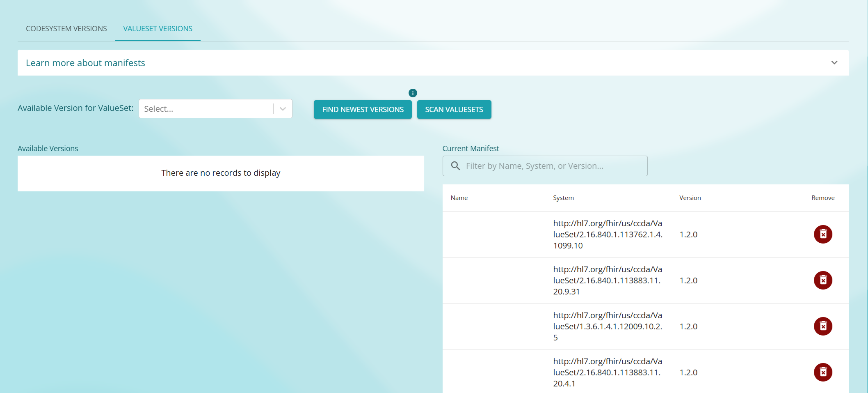The height and width of the screenshot is (393, 868).
Task: Select the ValueSet Versions tab
Action: 158,29
